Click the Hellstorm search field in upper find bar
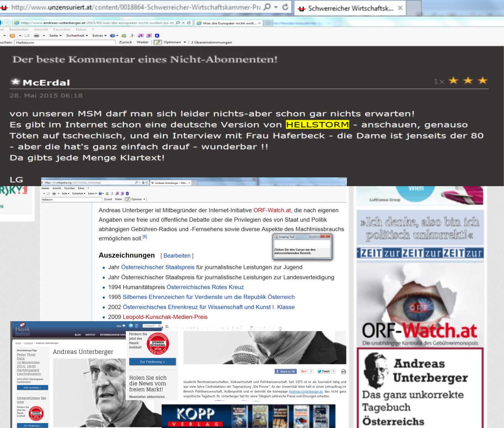 coord(65,42)
